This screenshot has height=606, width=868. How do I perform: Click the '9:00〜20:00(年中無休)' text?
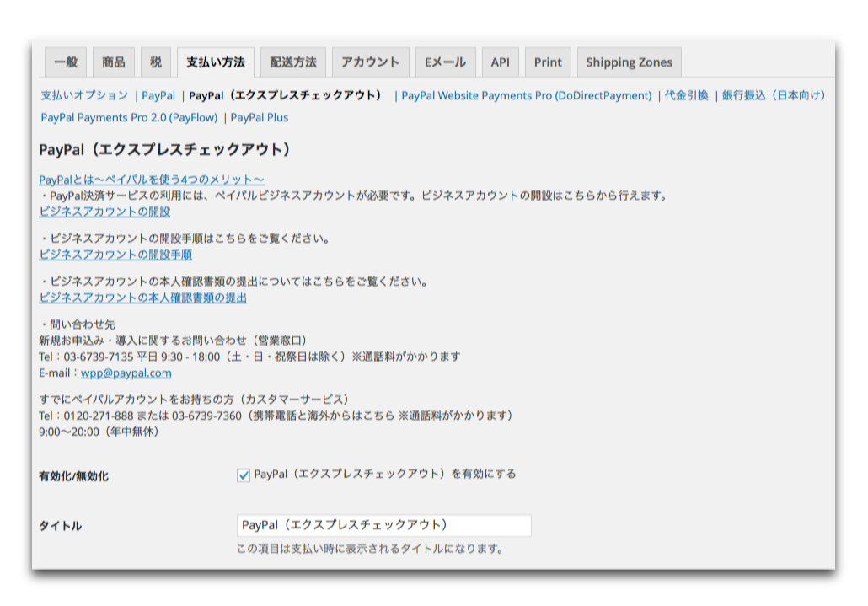point(99,432)
